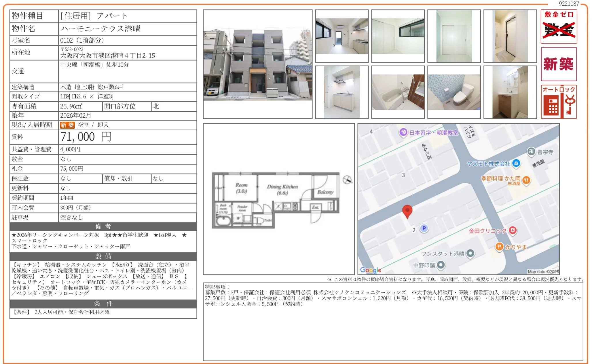Click the 日本習字・朝潮教室 map marker
The width and height of the screenshot is (592, 364).
[x=403, y=132]
